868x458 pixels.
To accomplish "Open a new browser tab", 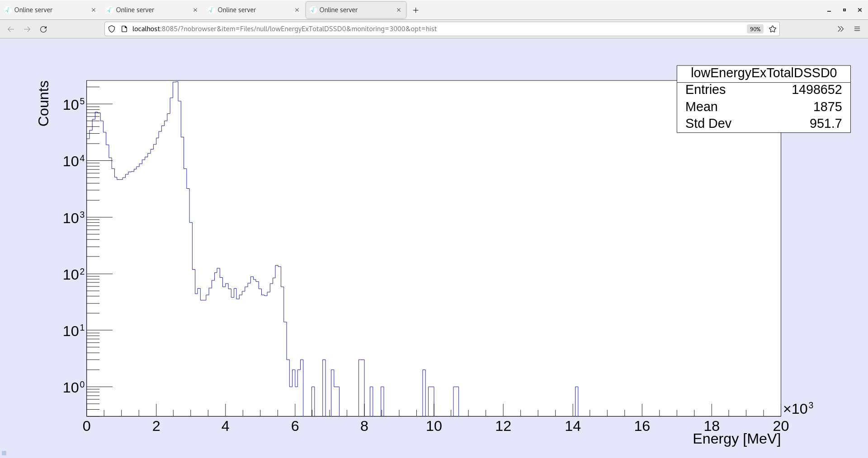I will (x=416, y=10).
